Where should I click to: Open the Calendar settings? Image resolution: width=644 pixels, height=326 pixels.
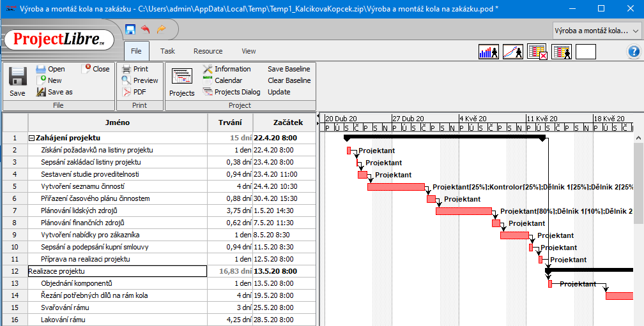point(228,80)
